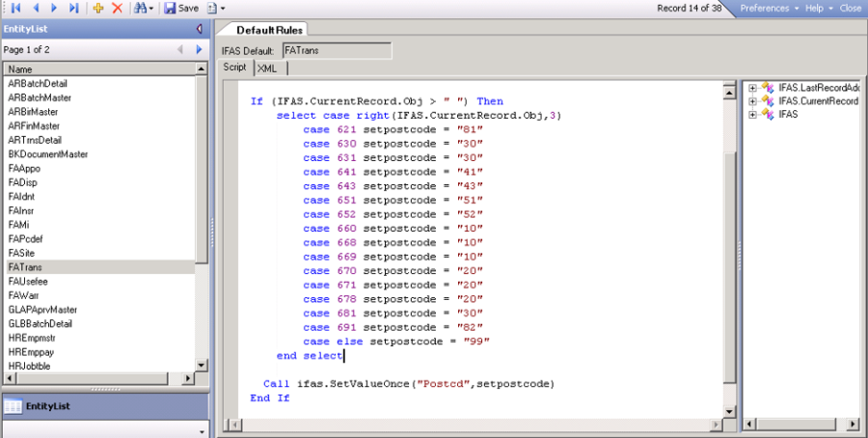Add a new record with plus icon
Screen dimensions: 868x438
(x=98, y=8)
